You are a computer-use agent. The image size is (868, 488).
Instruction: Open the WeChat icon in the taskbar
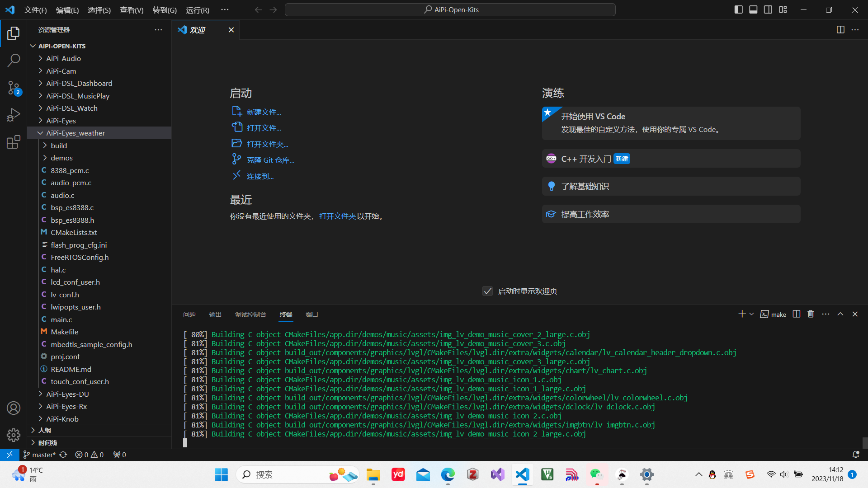[x=597, y=474]
